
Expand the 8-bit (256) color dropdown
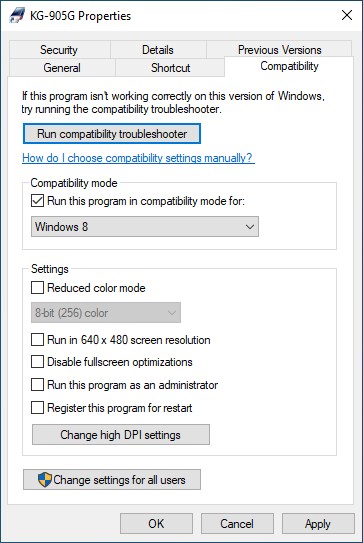coord(106,313)
